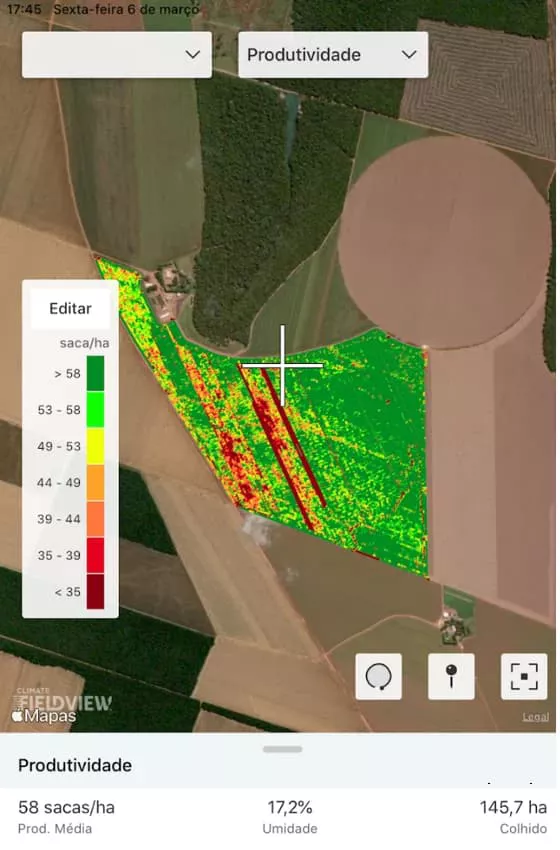
Task: Tap the Apple Mapas logo
Action: pos(44,716)
